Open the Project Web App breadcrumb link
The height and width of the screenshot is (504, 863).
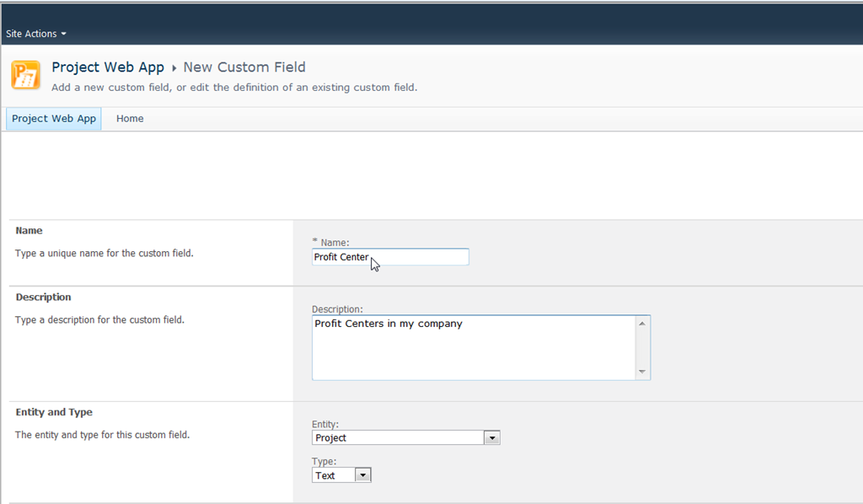[108, 67]
